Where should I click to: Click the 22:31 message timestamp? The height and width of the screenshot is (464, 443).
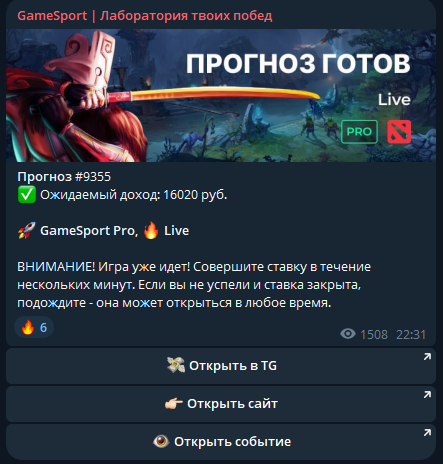(411, 334)
